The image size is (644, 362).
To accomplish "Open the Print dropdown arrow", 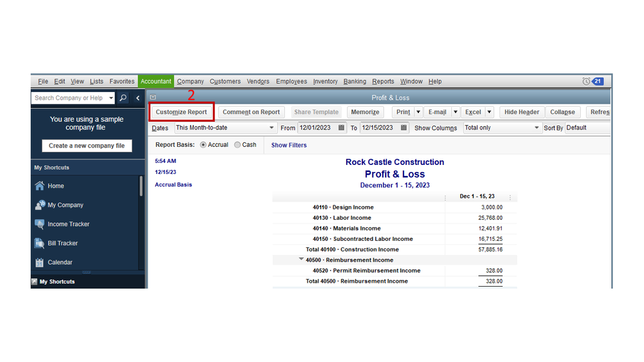I will (418, 112).
